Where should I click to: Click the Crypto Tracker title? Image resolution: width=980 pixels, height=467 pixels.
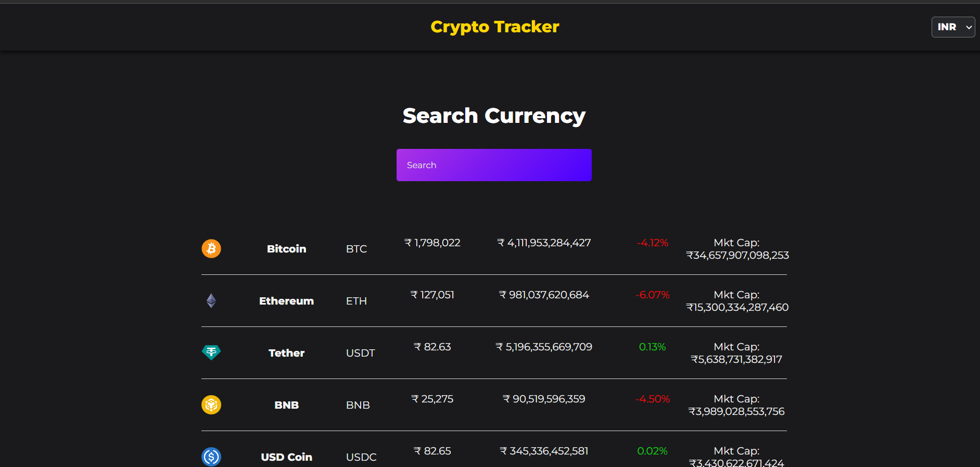click(x=494, y=27)
